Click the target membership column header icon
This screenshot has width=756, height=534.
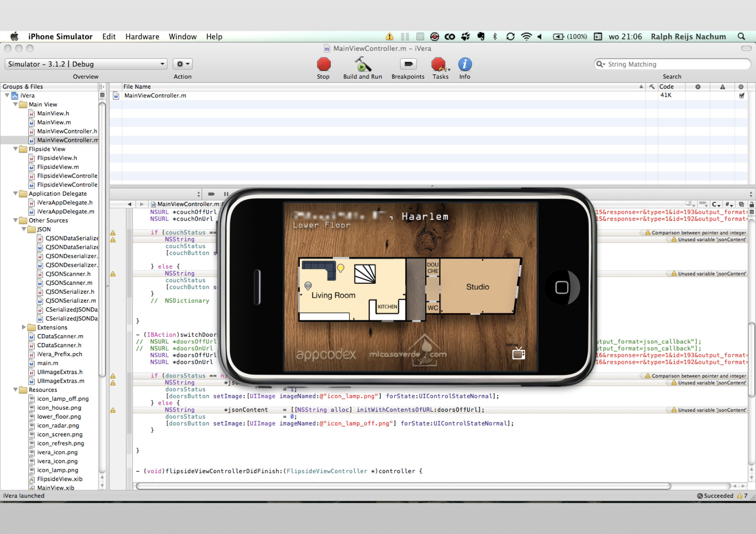click(x=741, y=87)
